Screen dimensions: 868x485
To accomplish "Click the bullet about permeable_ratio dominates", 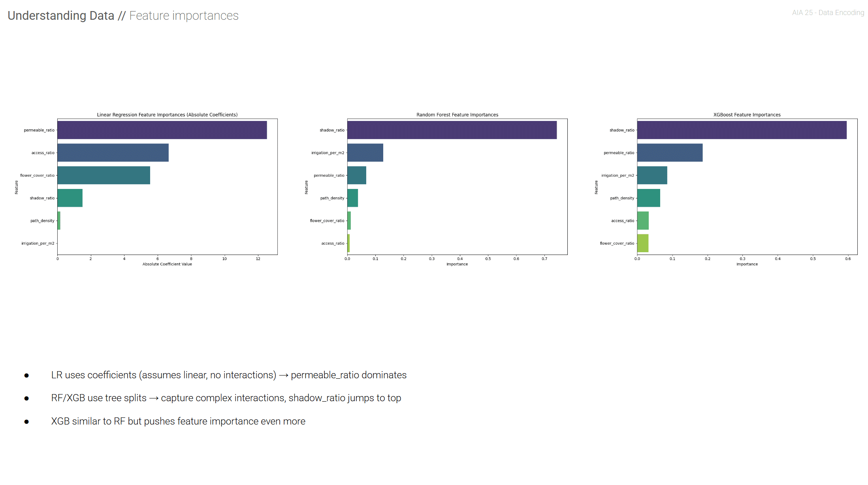I will pos(228,375).
